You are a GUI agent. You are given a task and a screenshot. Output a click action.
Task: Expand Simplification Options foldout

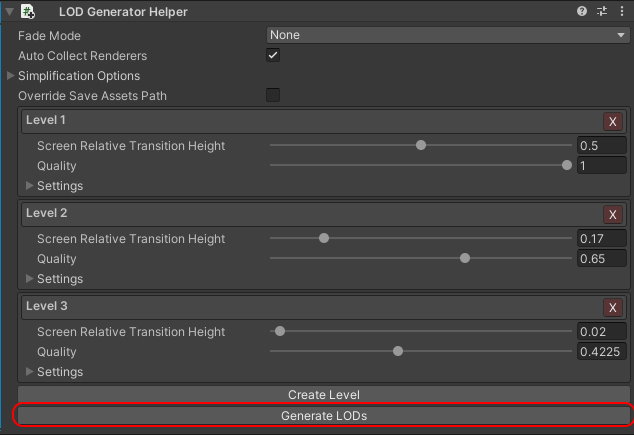click(x=11, y=76)
